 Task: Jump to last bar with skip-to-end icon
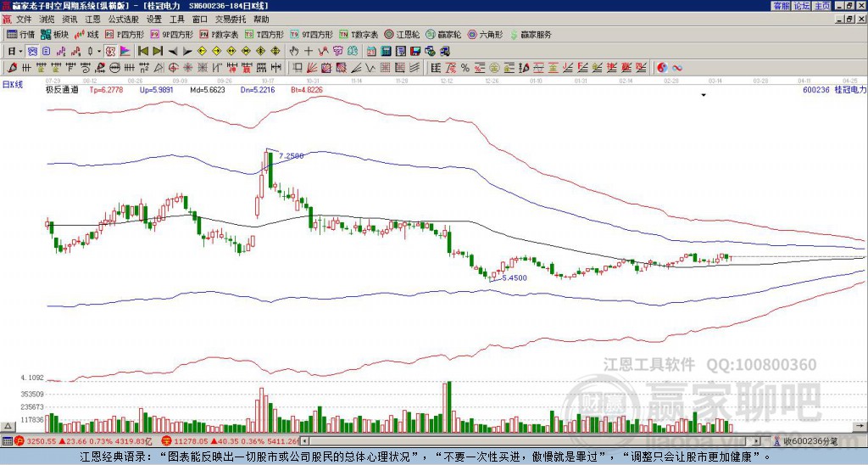pos(158,52)
